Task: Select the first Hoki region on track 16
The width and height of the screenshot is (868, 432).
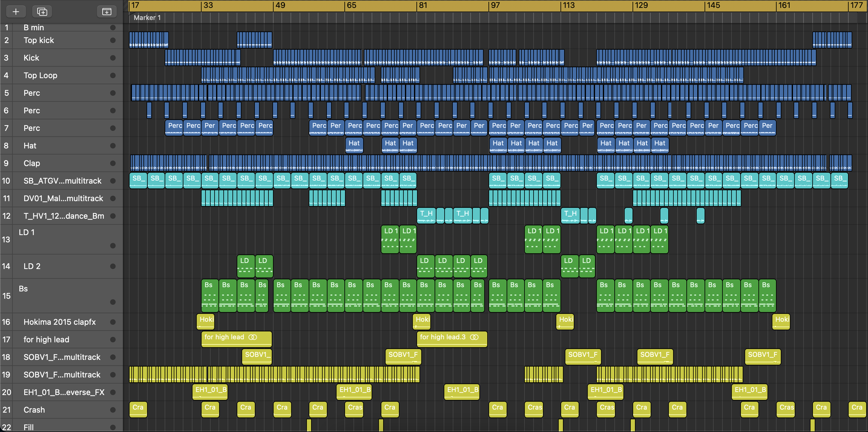Action: click(205, 322)
